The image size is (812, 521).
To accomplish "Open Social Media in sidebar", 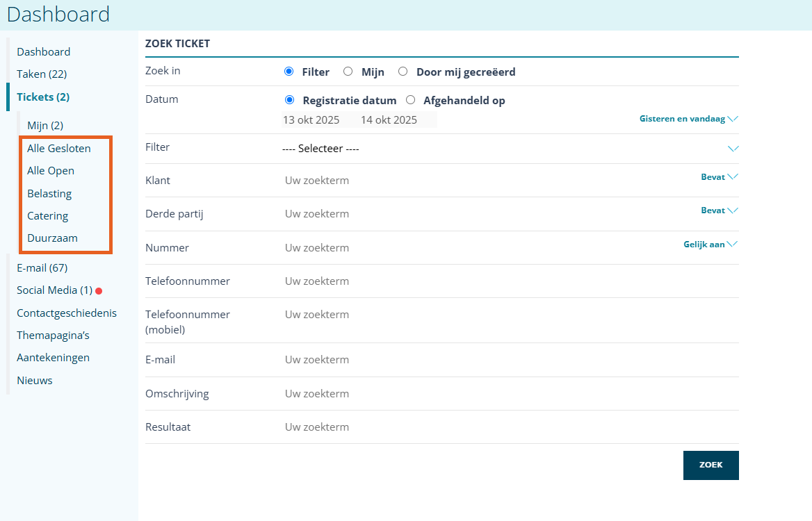I will (54, 290).
